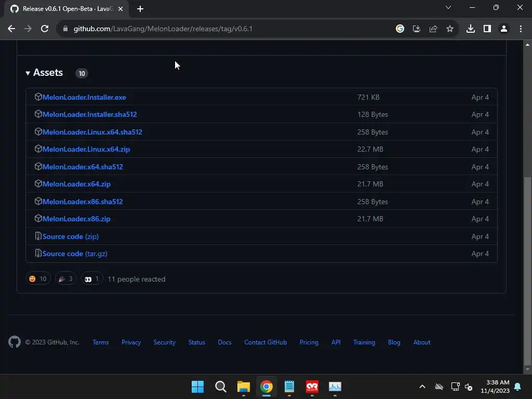
Task: Open Windows Start menu
Action: click(197, 387)
